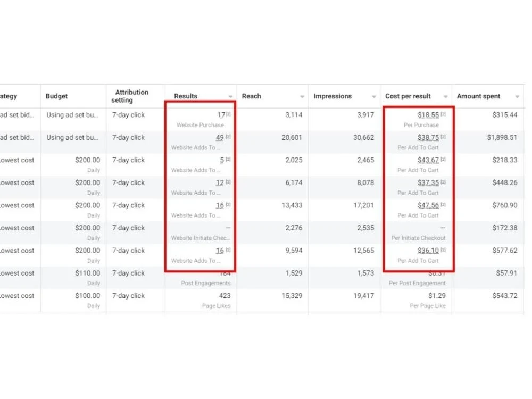Select the $543.72 amount spent cell

click(505, 295)
